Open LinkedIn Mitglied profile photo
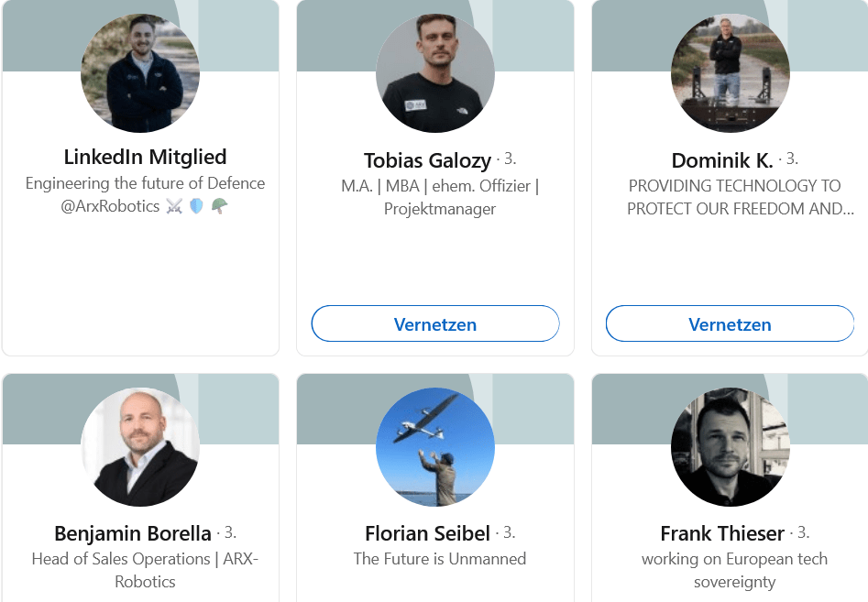Viewport: 868px width, 602px height. (140, 73)
